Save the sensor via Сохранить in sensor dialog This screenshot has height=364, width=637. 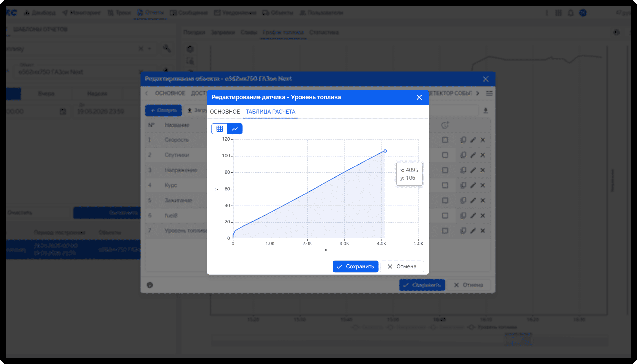tap(355, 266)
